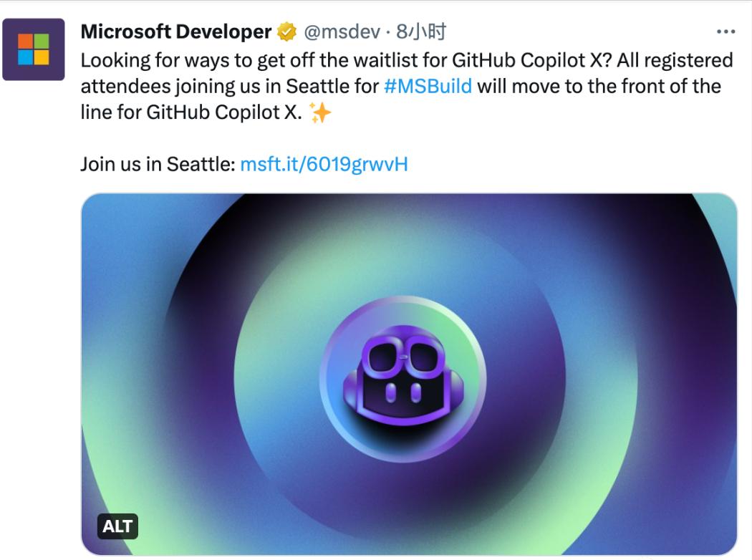752x560 pixels.
Task: Open the @msdev handle
Action: tap(340, 32)
